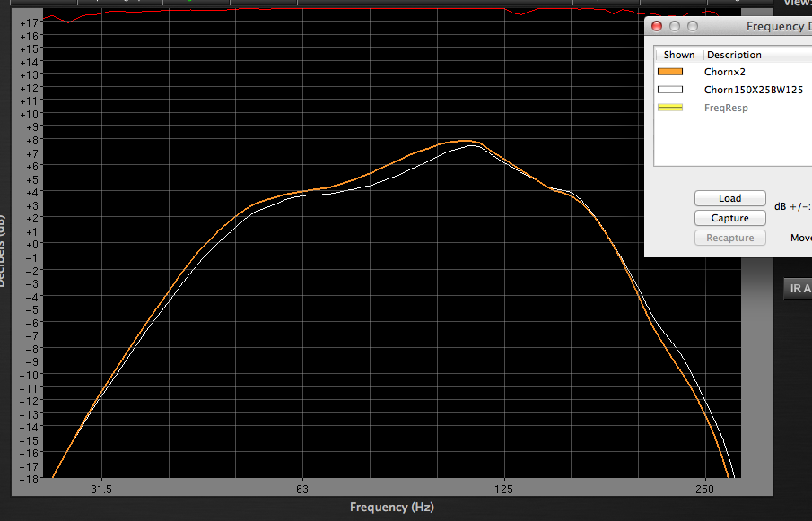The image size is (812, 521).
Task: Click the middle grey minimize window button
Action: pyautogui.click(x=674, y=26)
